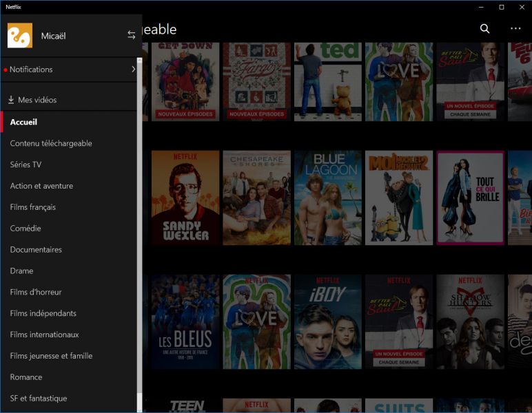This screenshot has width=532, height=413.
Task: Open the three-dot more options menu
Action: click(x=515, y=29)
